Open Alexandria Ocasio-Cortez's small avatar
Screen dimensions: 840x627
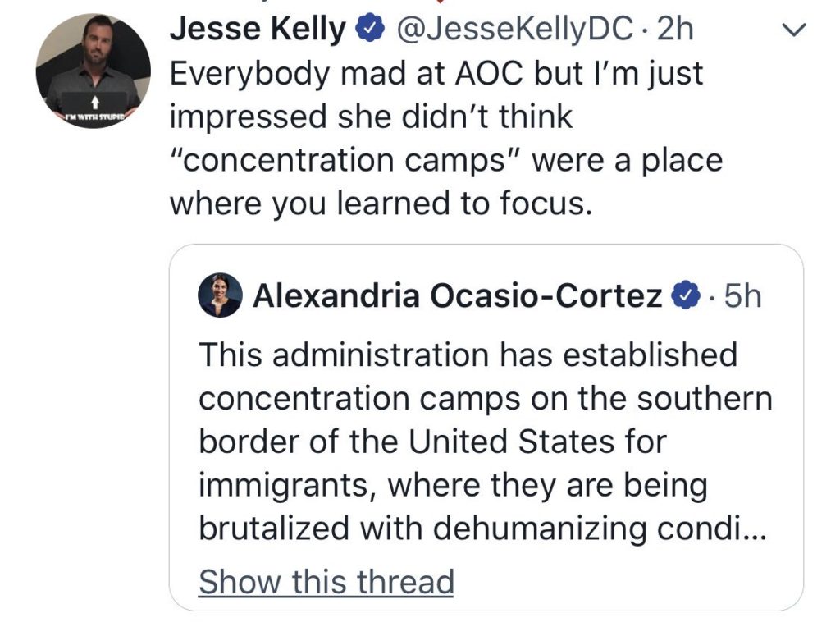(x=220, y=295)
